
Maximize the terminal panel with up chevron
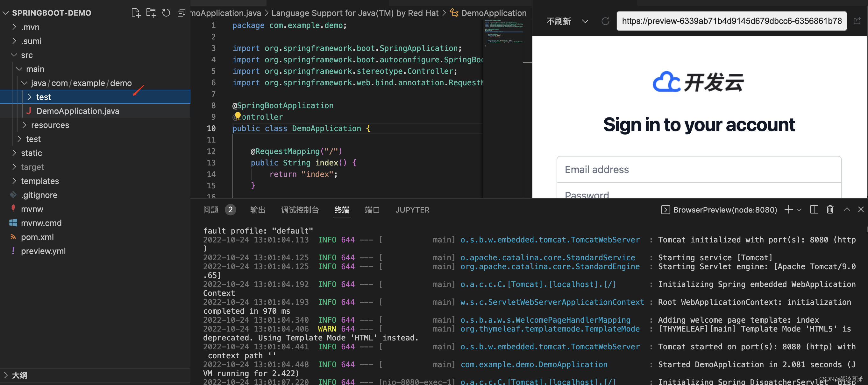click(846, 209)
